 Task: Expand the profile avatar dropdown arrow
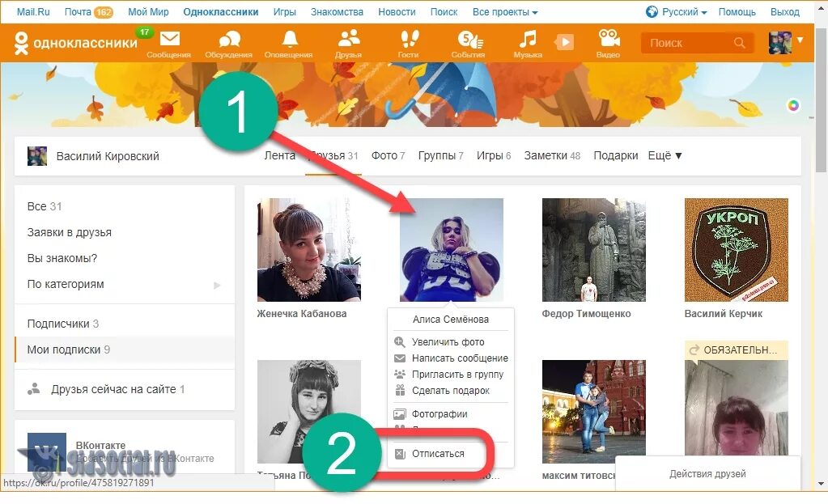pos(800,40)
